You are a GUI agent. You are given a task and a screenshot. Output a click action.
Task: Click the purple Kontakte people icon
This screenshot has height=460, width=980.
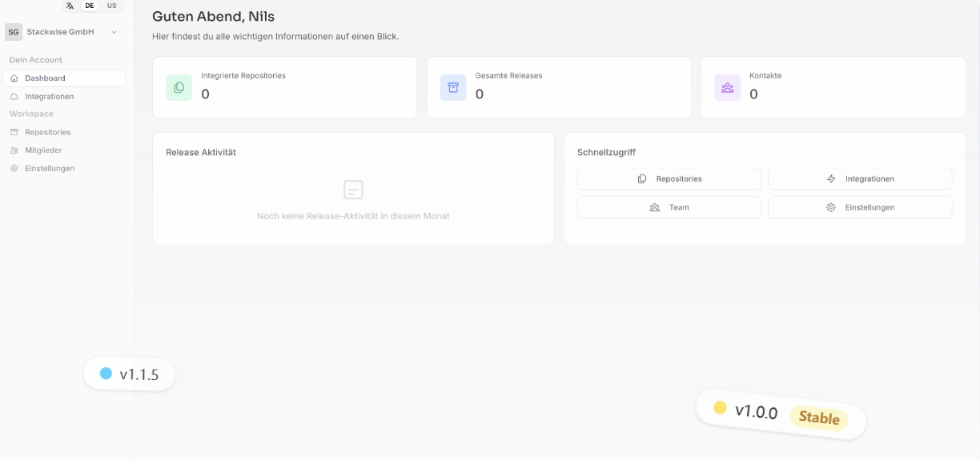(x=727, y=87)
